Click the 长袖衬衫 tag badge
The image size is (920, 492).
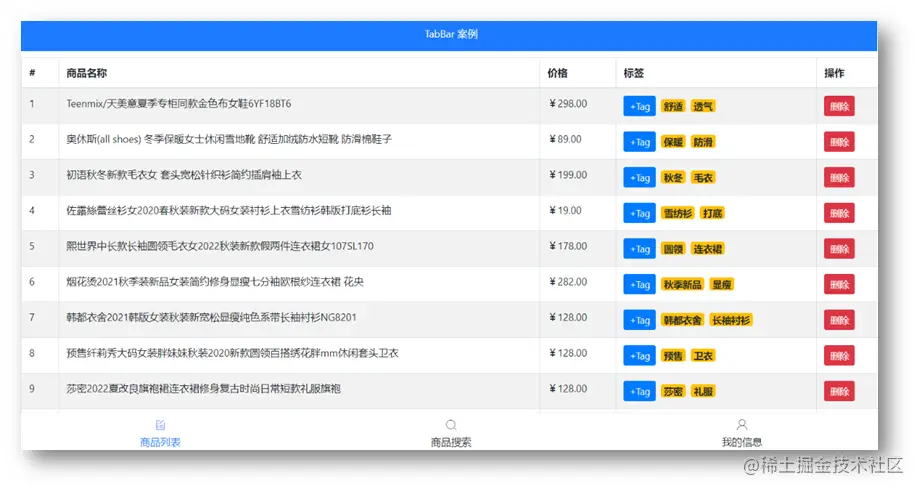point(731,320)
